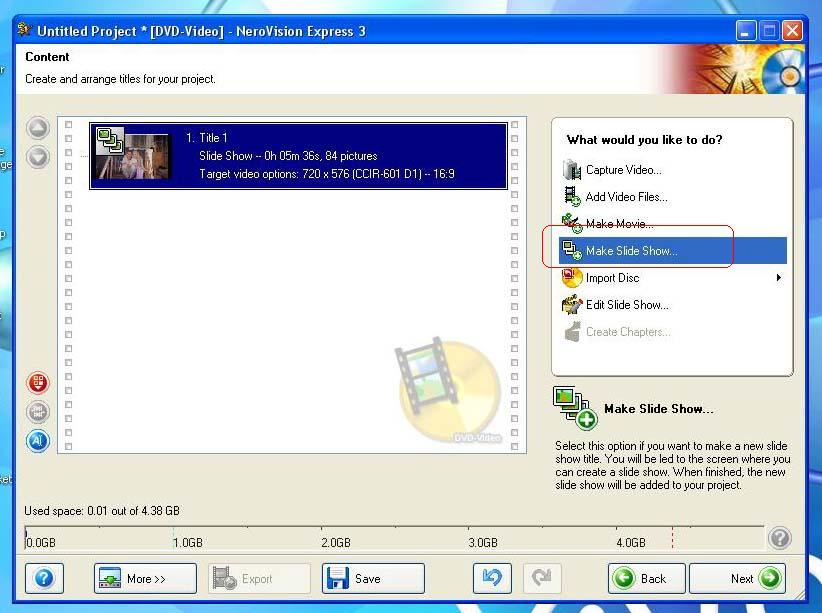Image resolution: width=822 pixels, height=613 pixels.
Task: Click the Add Video Files filmstrip icon
Action: pyautogui.click(x=572, y=197)
